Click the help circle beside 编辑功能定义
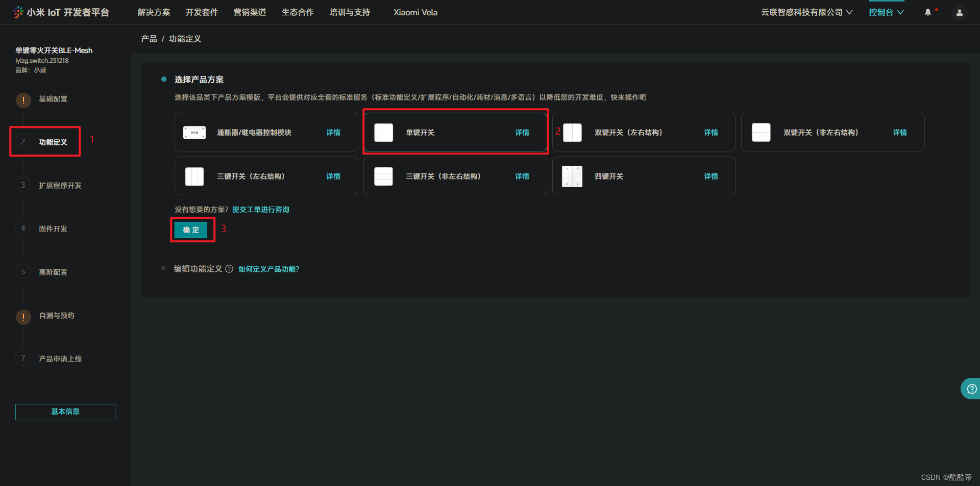The width and height of the screenshot is (980, 486). click(229, 269)
